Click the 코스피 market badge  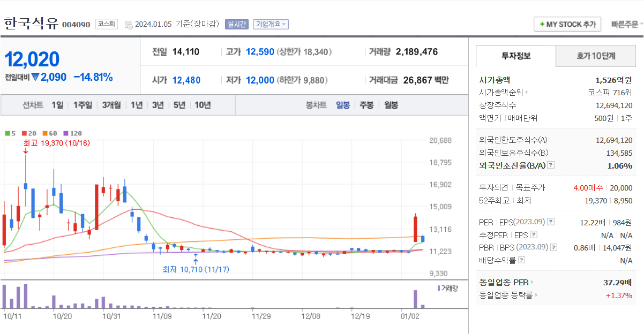click(107, 24)
